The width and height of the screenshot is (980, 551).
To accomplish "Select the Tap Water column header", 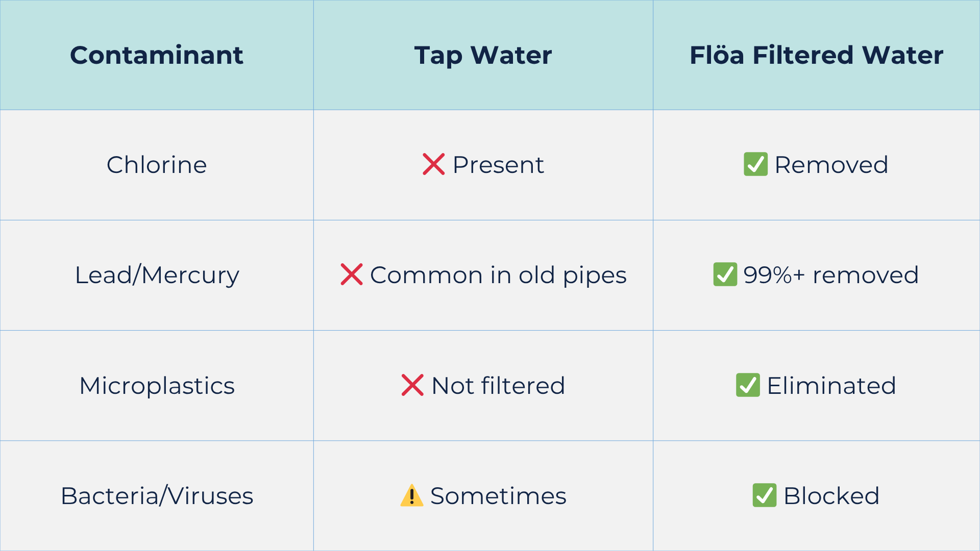I will pyautogui.click(x=483, y=55).
